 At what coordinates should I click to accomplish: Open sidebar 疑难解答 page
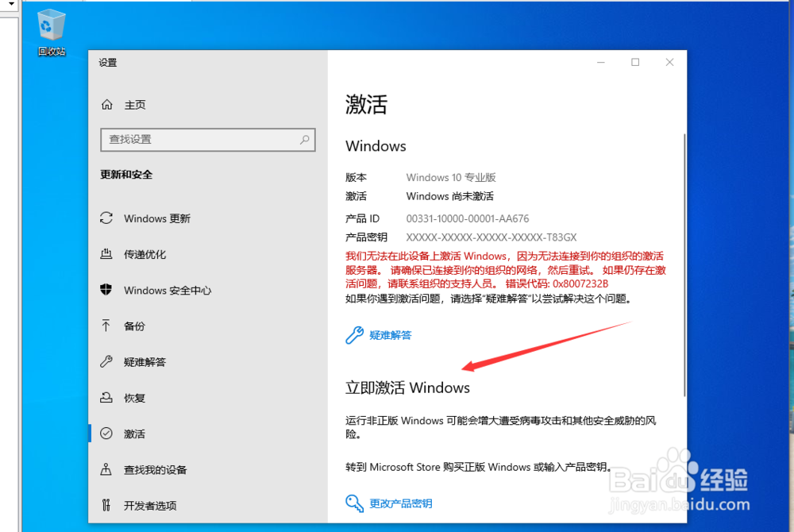(145, 362)
